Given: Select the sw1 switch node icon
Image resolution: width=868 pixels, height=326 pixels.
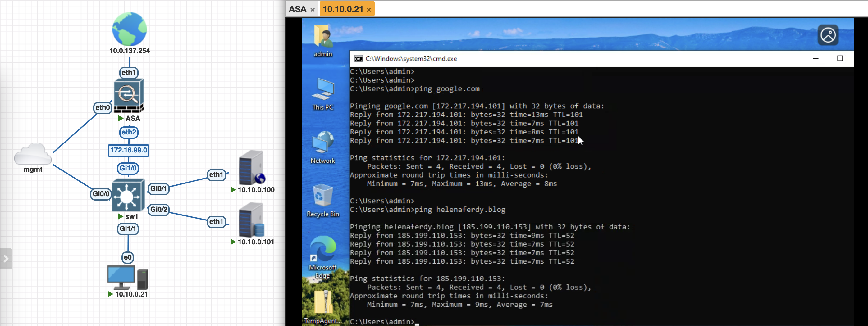Looking at the screenshot, I should tap(128, 195).
